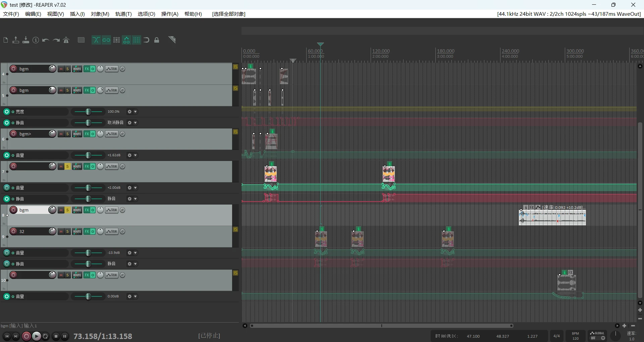
Task: Open the 轨道(T) menu
Action: coord(123,14)
